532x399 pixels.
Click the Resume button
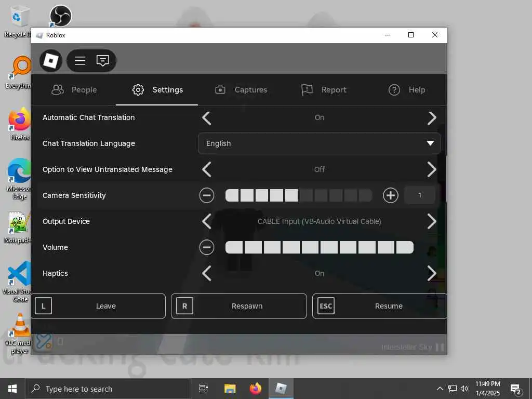[x=379, y=306]
